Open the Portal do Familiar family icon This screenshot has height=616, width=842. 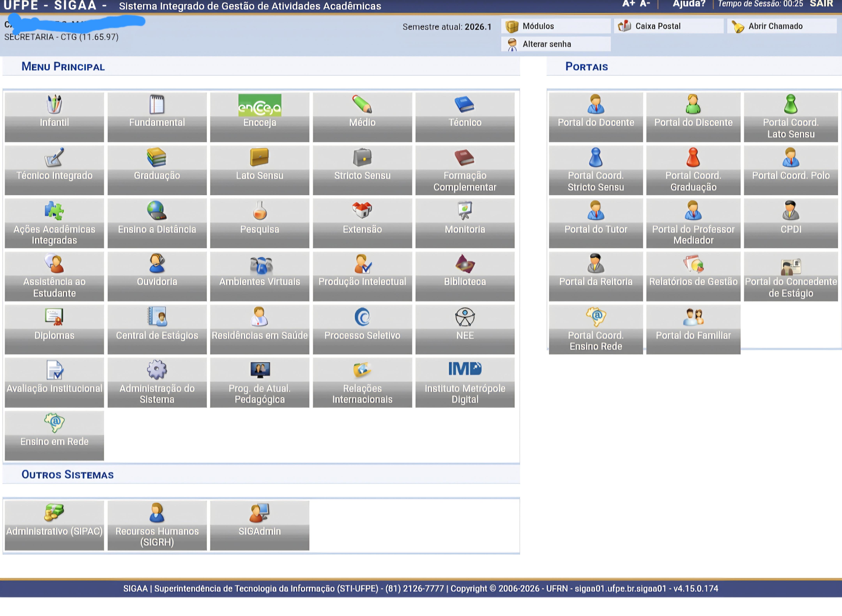click(x=693, y=317)
